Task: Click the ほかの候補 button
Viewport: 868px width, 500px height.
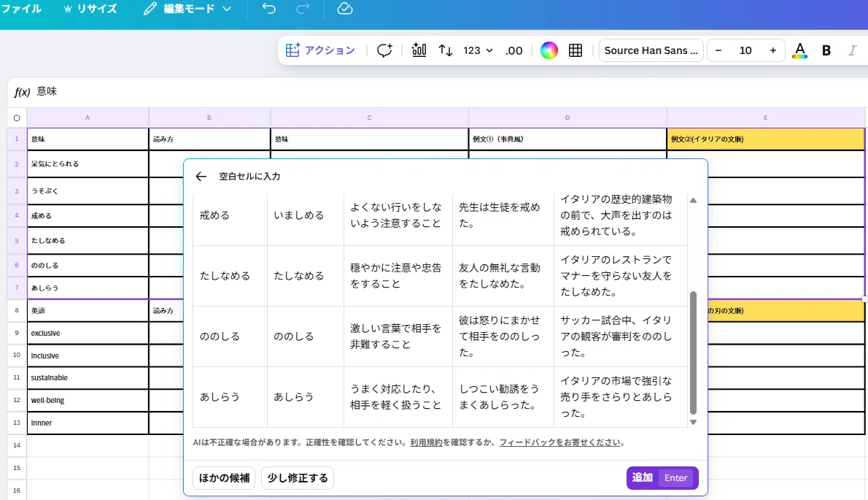Action: 224,478
